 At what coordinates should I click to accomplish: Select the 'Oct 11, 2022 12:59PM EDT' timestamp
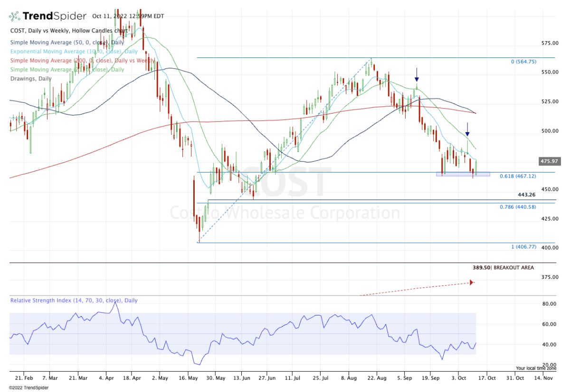[128, 16]
